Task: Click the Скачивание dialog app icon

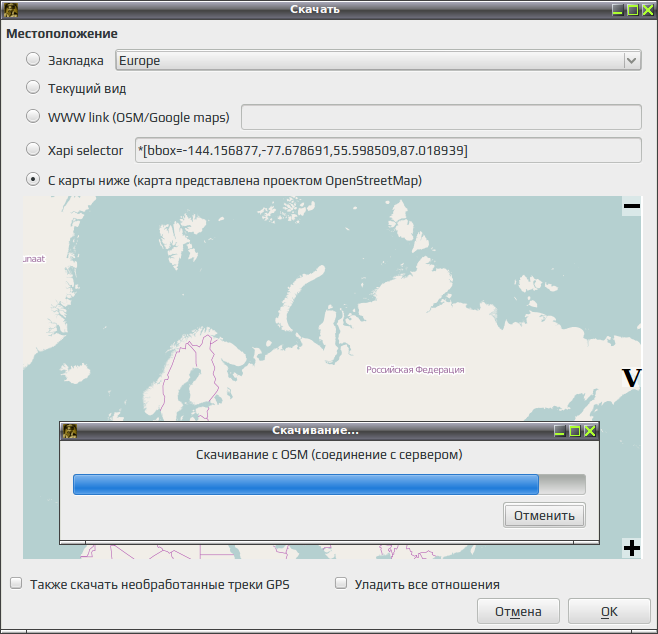Action: (x=69, y=431)
